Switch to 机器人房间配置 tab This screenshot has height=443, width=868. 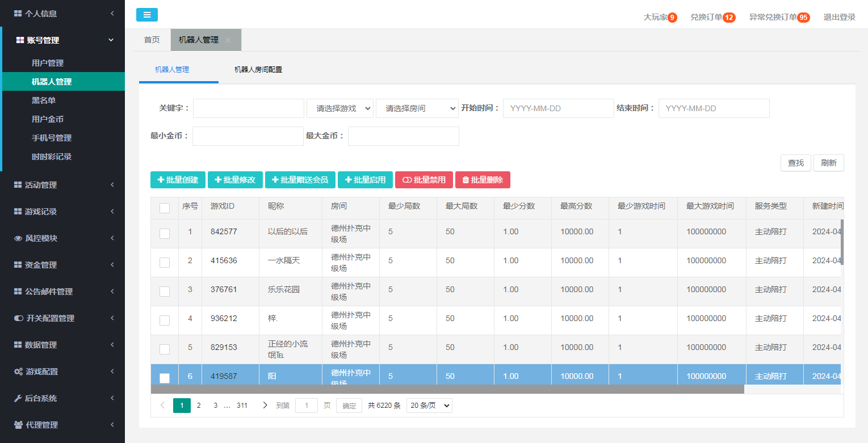258,70
